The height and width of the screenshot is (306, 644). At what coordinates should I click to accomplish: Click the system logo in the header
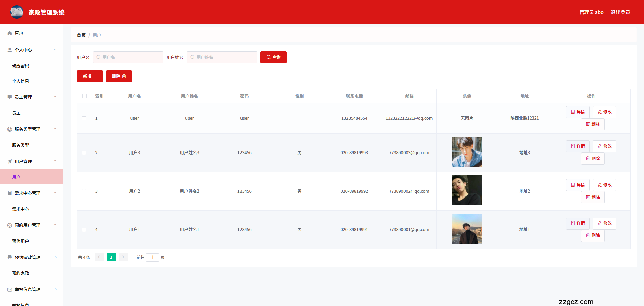pyautogui.click(x=17, y=12)
